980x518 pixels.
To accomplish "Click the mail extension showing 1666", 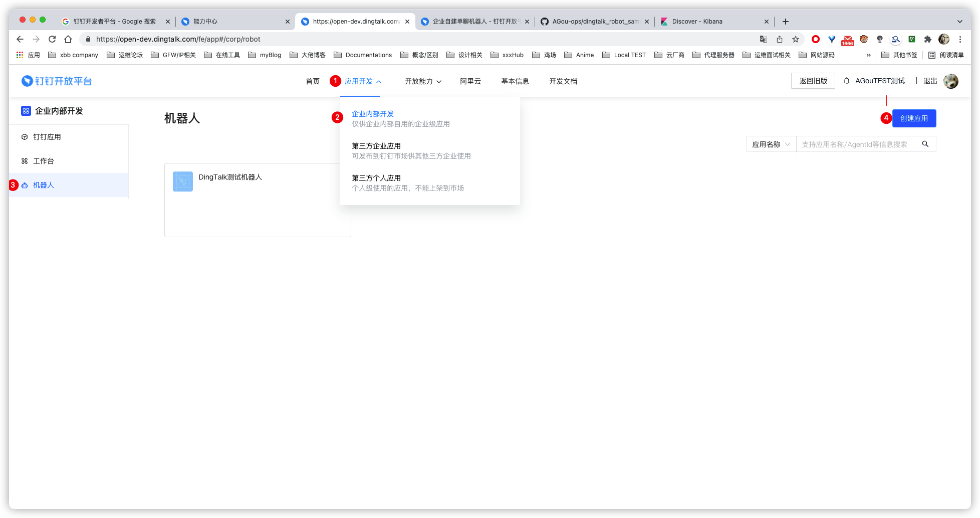I will click(x=848, y=40).
